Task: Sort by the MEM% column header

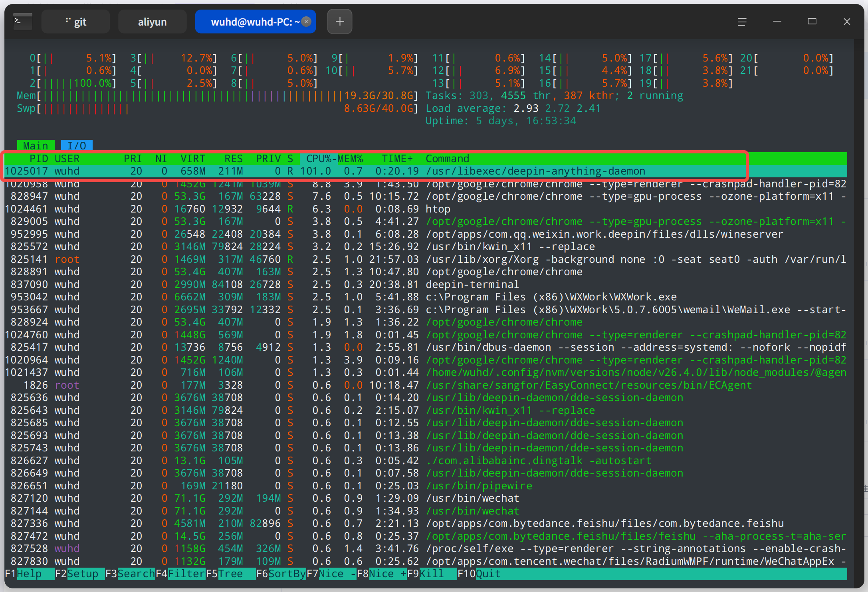Action: 350,159
